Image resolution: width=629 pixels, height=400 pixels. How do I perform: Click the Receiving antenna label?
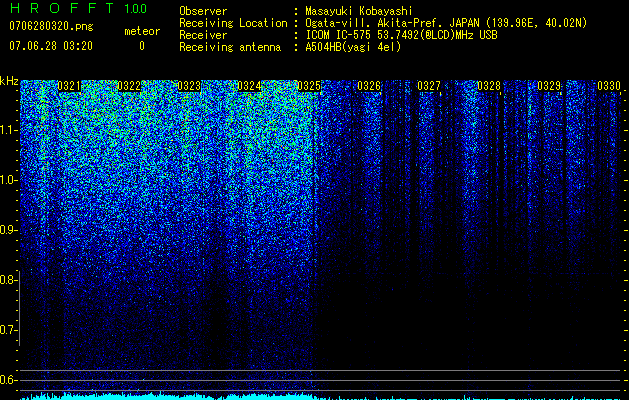[230, 47]
